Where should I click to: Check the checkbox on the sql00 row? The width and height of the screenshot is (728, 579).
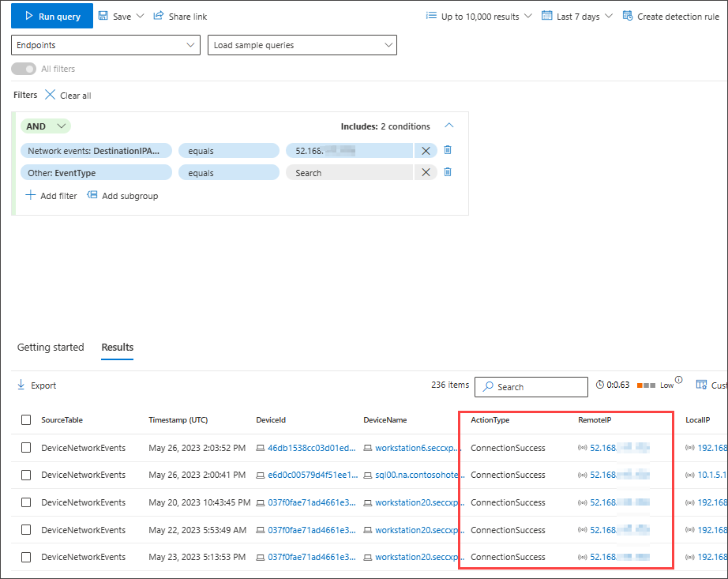coord(26,475)
